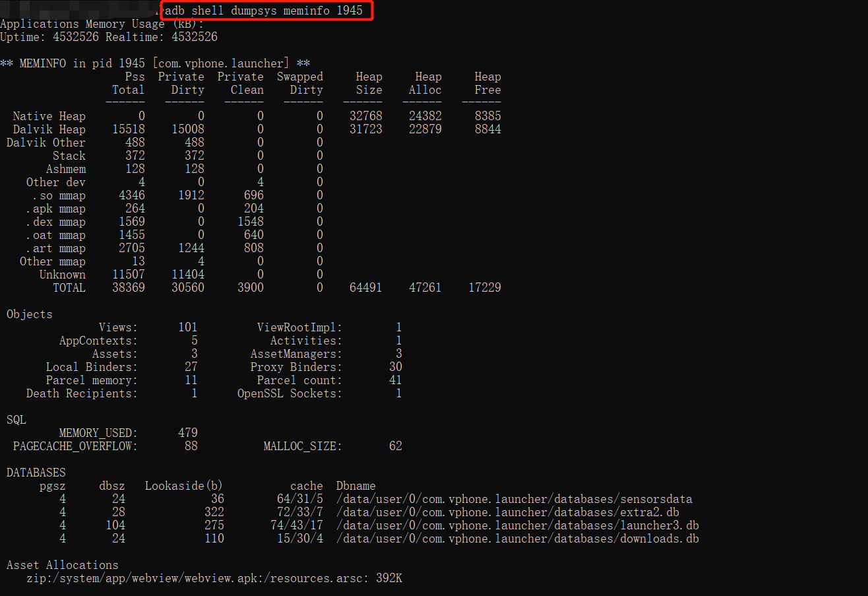Viewport: 868px width, 596px height.
Task: Click the "MEMORY_USED:" label
Action: pos(99,433)
